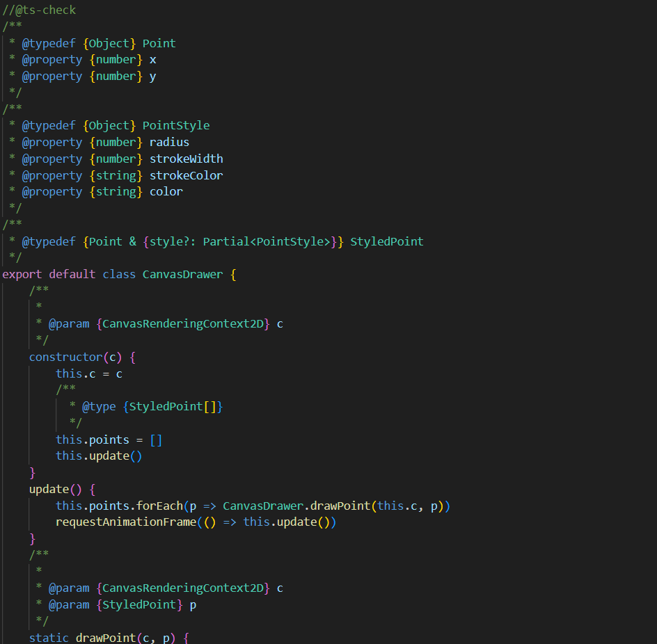Click the strokeWidth property name
This screenshot has width=657, height=644.
tap(186, 159)
